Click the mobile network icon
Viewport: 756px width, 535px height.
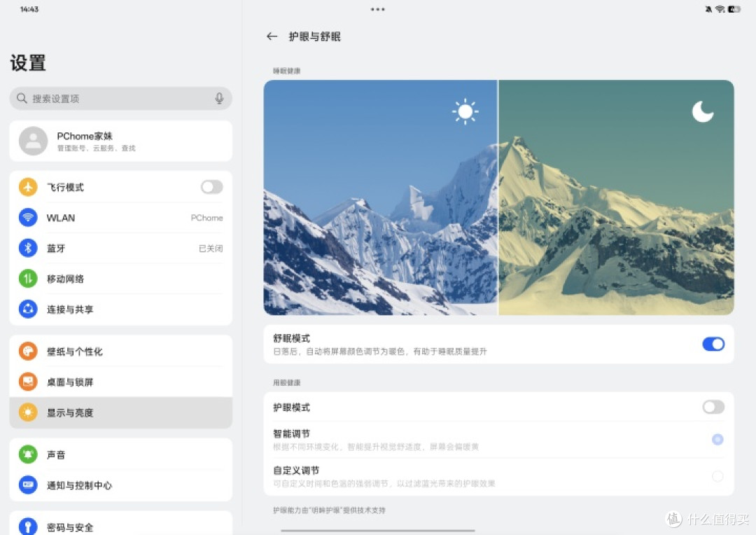coord(28,279)
